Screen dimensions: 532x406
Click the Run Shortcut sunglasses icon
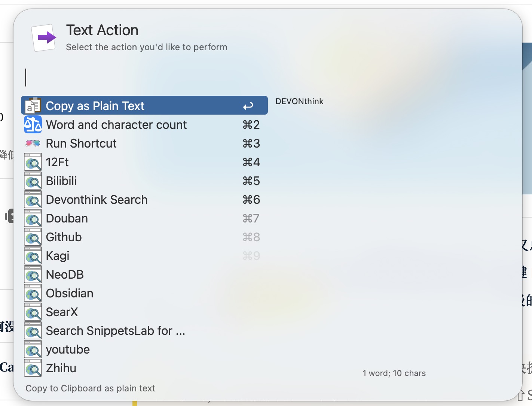(33, 143)
